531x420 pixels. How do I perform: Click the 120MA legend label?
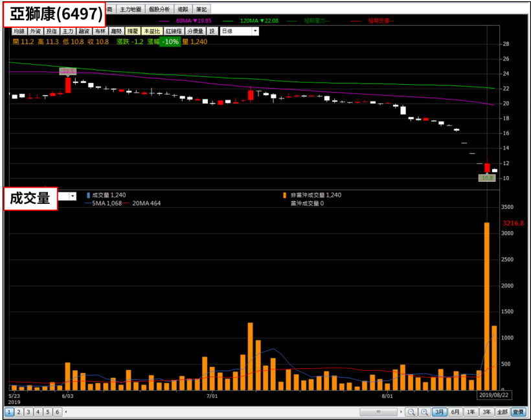coord(259,21)
